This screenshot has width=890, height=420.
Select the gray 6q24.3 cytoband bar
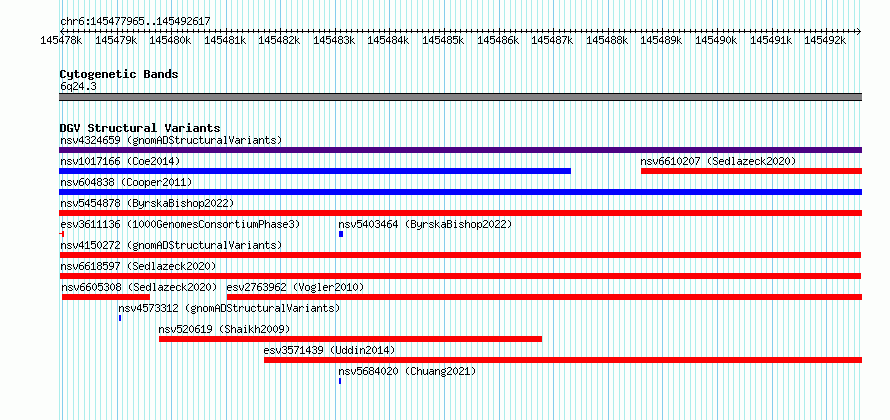coord(460,97)
